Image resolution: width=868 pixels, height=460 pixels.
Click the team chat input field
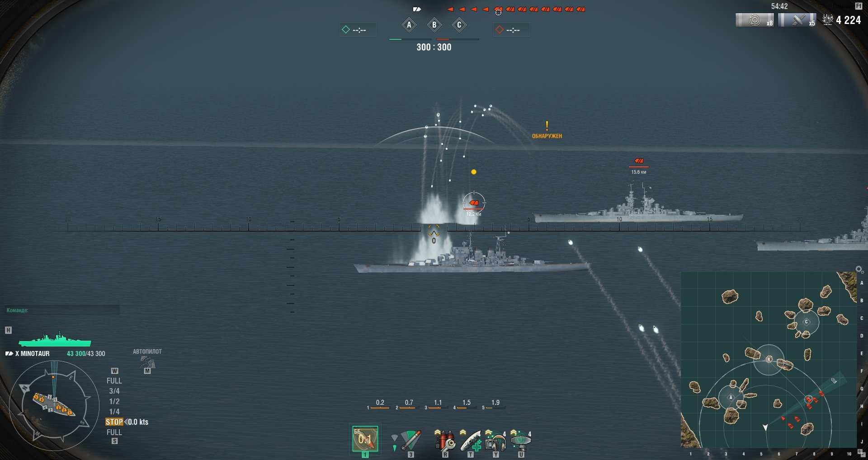[x=62, y=310]
